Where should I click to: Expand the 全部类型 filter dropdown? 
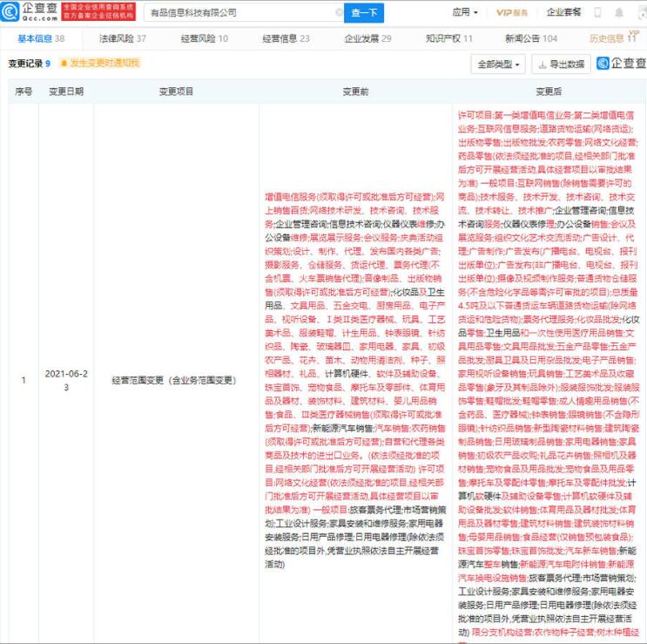pyautogui.click(x=498, y=64)
